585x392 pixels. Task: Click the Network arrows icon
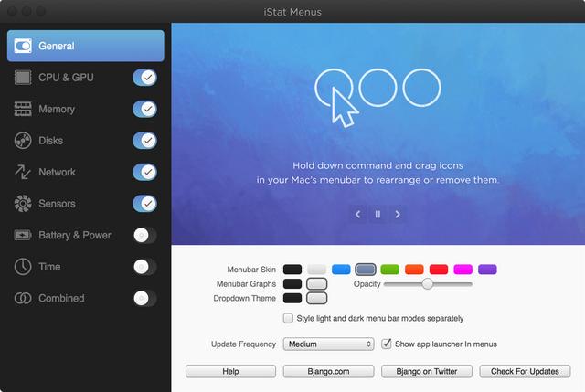(x=23, y=172)
